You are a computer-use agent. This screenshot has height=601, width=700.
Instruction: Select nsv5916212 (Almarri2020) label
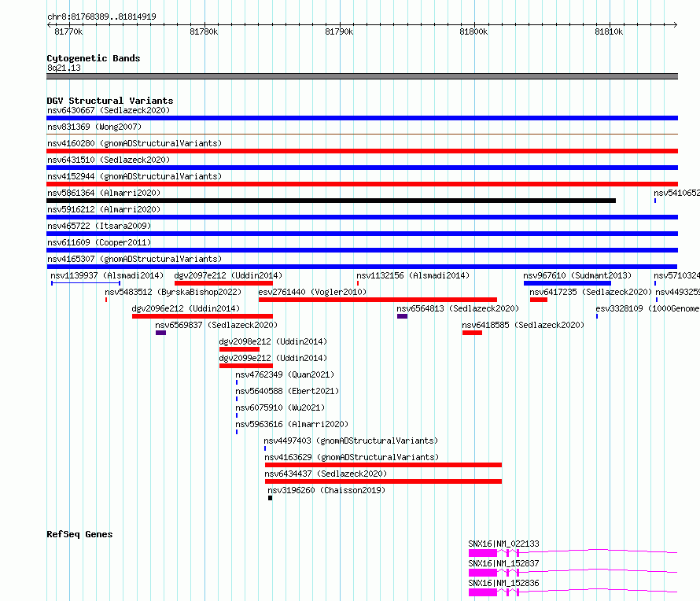pyautogui.click(x=104, y=209)
